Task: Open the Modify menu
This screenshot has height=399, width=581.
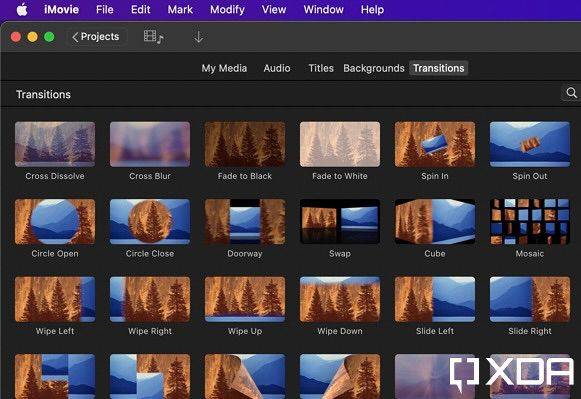Action: 227,10
